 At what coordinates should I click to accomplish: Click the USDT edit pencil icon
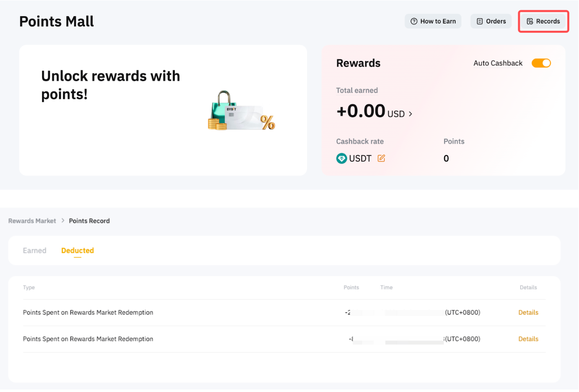381,158
